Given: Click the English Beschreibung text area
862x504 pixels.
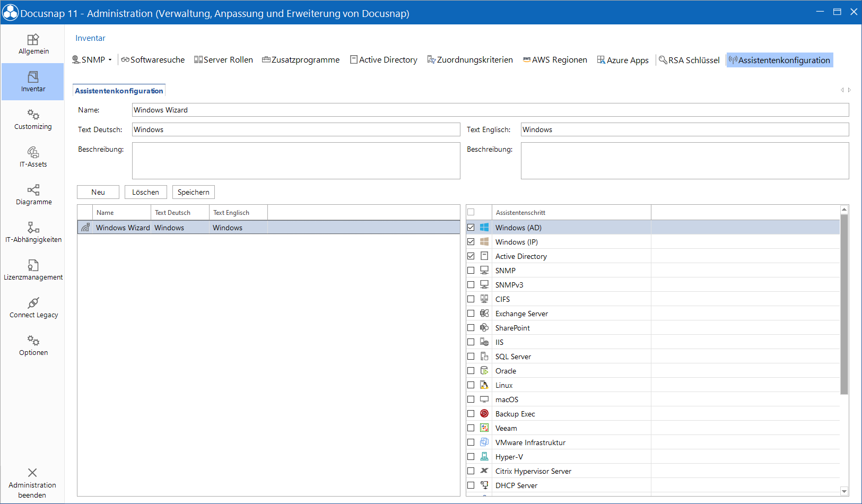Looking at the screenshot, I should click(x=685, y=161).
